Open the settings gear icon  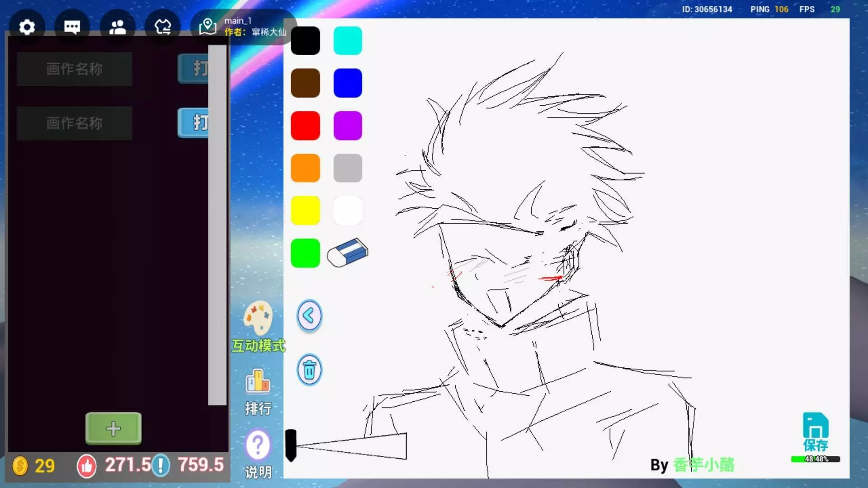pyautogui.click(x=27, y=27)
